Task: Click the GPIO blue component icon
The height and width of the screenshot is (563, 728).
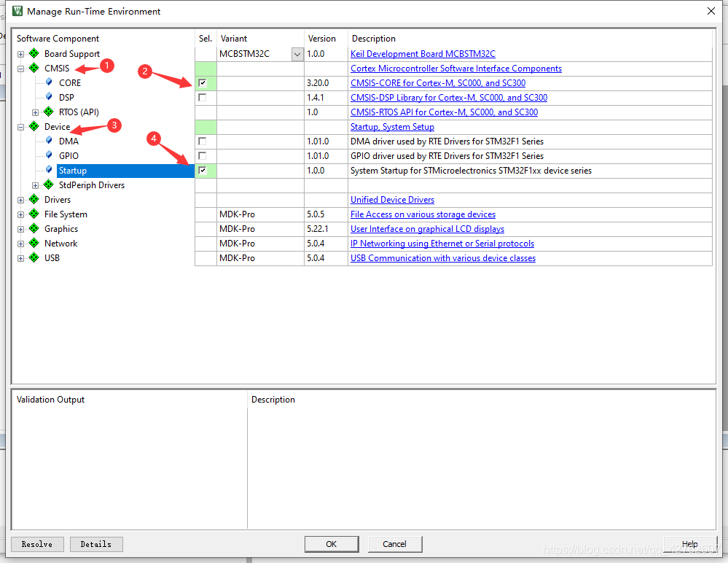Action: pyautogui.click(x=49, y=155)
